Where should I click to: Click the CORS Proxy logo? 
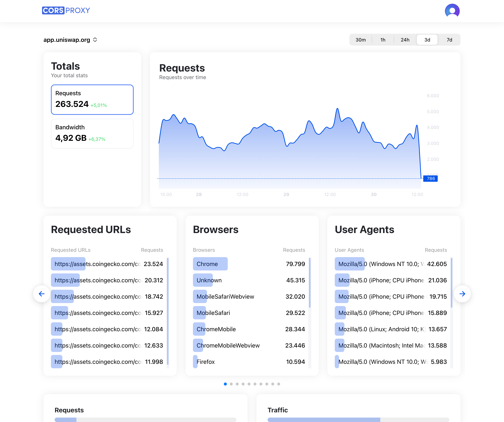point(66,10)
